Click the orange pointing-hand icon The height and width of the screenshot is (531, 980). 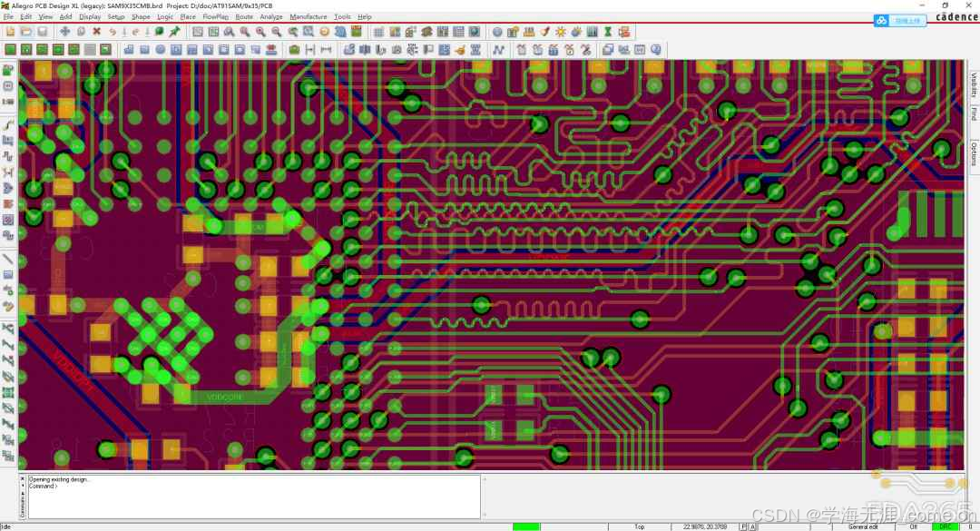tap(460, 49)
